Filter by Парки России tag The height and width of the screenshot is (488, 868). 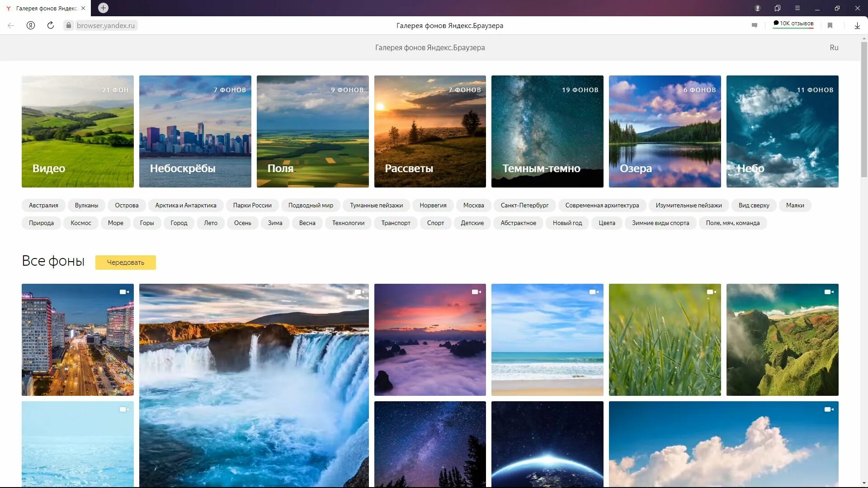tap(252, 205)
